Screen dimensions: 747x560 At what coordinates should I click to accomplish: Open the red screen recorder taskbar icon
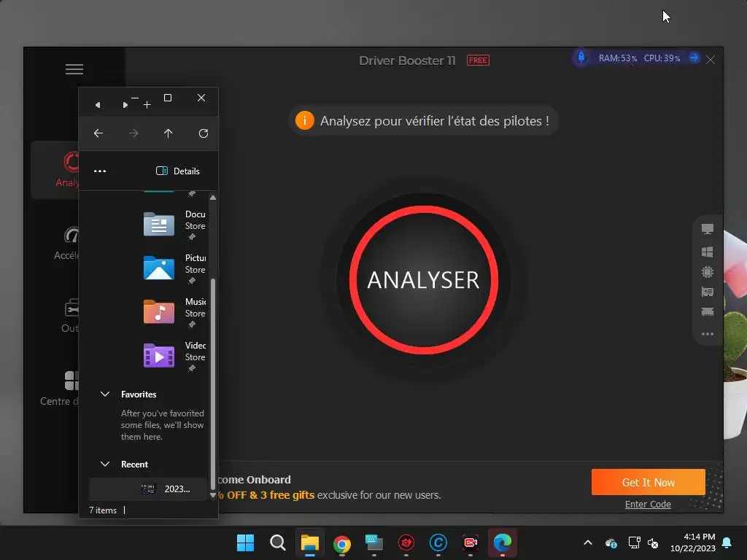(x=471, y=542)
